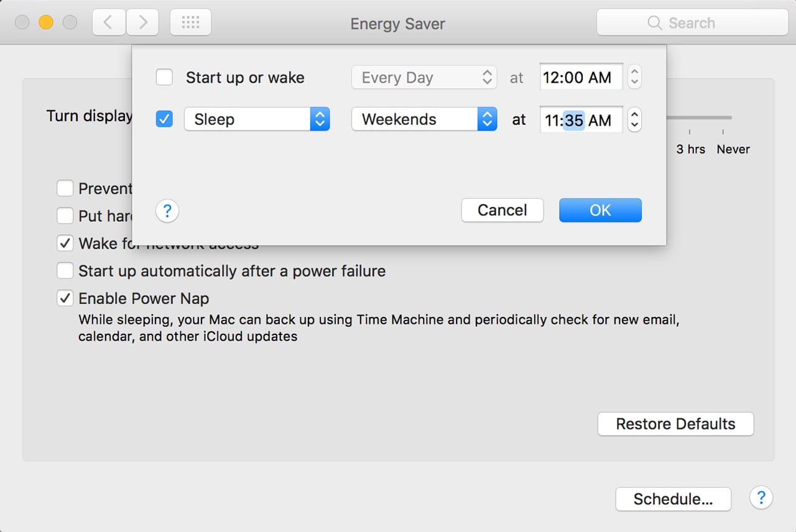Viewport: 796px width, 532px height.
Task: Toggle Enable Power Nap checkbox
Action: [65, 298]
